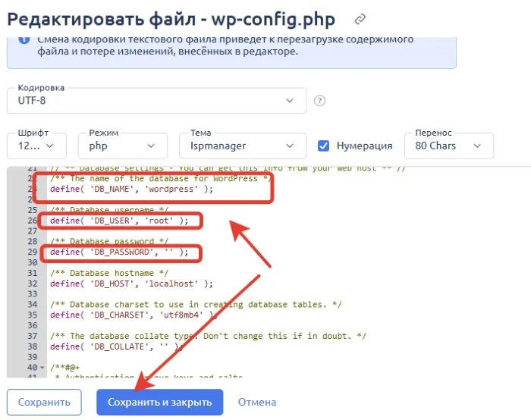Click the encoding help question mark icon
Screen dimensions: 531x420
(319, 101)
